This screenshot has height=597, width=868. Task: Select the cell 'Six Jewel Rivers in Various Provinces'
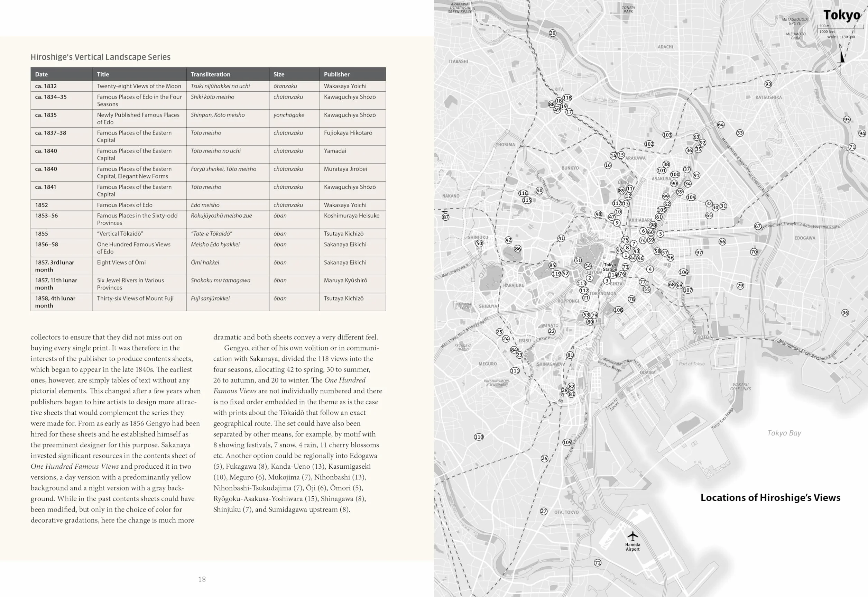click(x=139, y=284)
